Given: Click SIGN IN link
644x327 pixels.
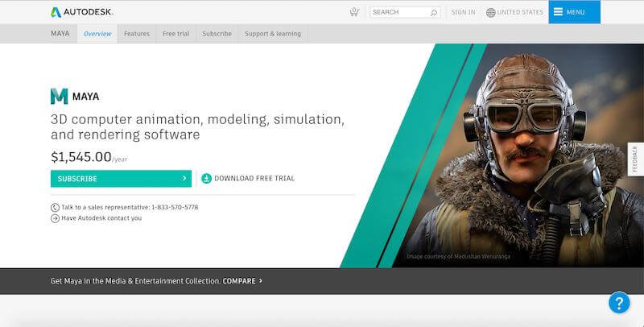Looking at the screenshot, I should coord(463,12).
